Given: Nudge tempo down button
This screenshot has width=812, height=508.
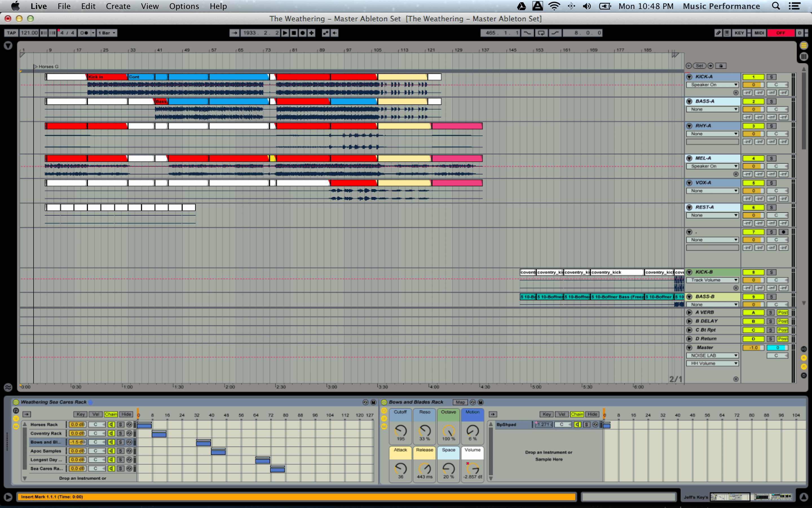Looking at the screenshot, I should coord(44,32).
